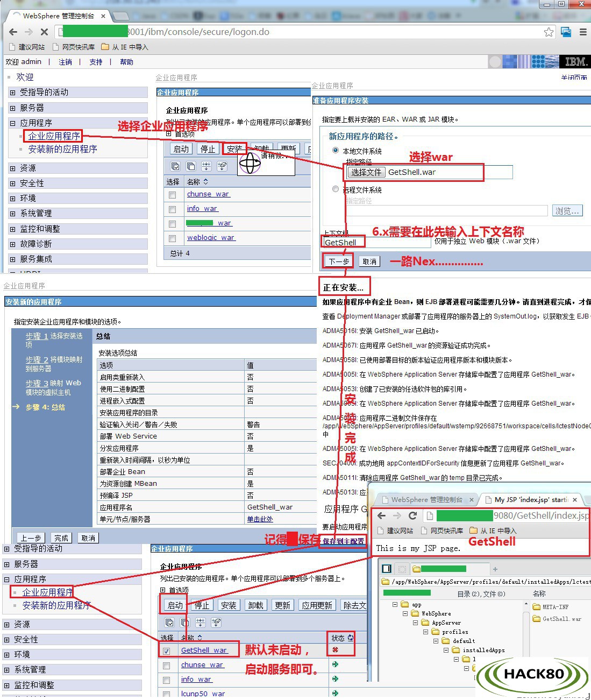Click red stopped status icon of GetShell_war
591x700 pixels.
(x=335, y=650)
